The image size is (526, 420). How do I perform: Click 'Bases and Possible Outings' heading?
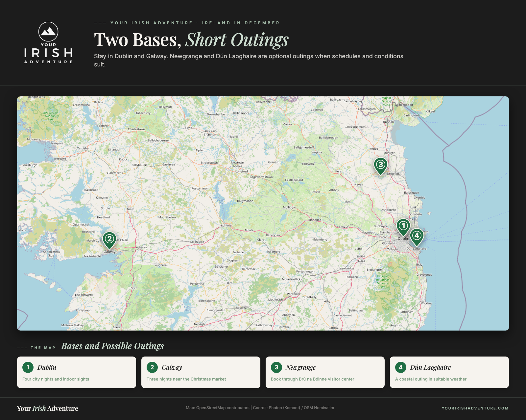click(112, 346)
